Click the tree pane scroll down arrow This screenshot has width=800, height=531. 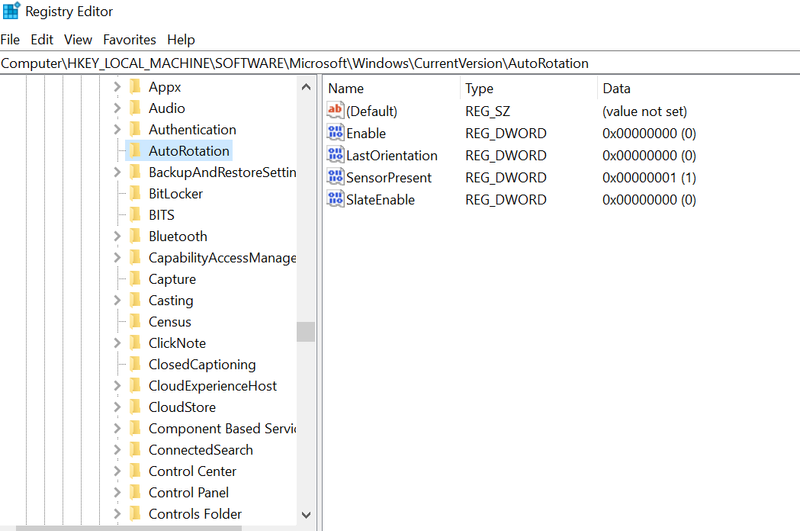click(x=306, y=514)
